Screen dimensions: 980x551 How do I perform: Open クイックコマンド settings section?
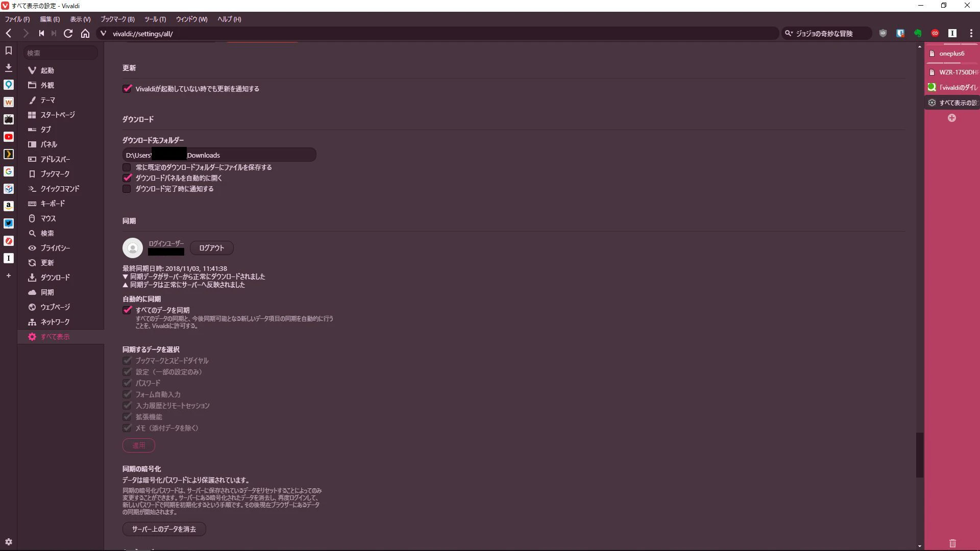(x=61, y=189)
